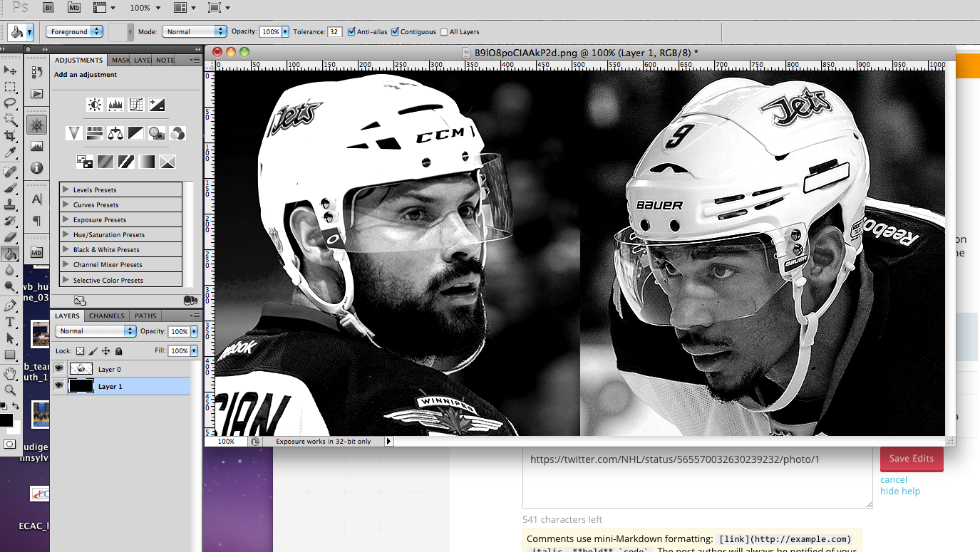Screen dimensions: 980x552
Task: Add a Gradient Map adjustment
Action: pyautogui.click(x=147, y=162)
